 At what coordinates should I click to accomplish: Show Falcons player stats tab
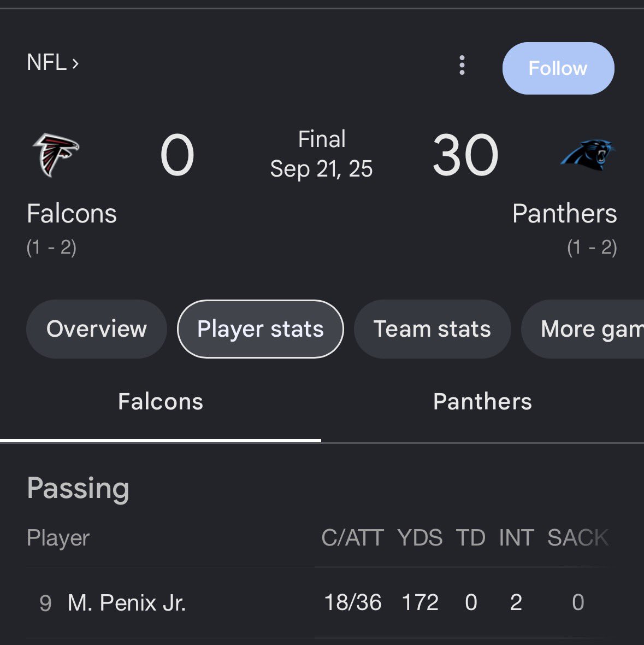click(x=161, y=401)
